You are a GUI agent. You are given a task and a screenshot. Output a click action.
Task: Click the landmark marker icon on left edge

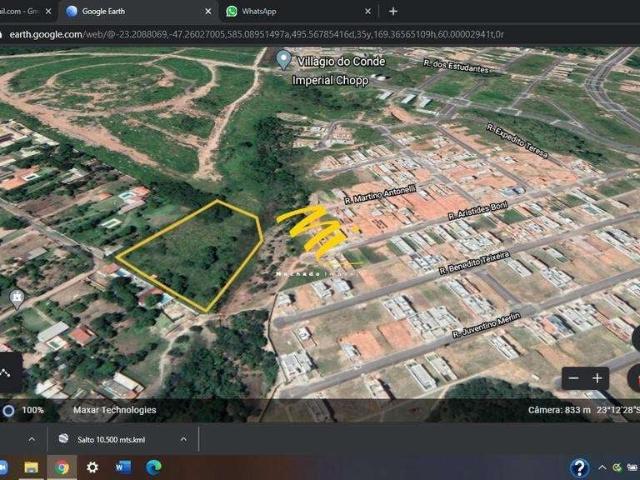coord(16,297)
